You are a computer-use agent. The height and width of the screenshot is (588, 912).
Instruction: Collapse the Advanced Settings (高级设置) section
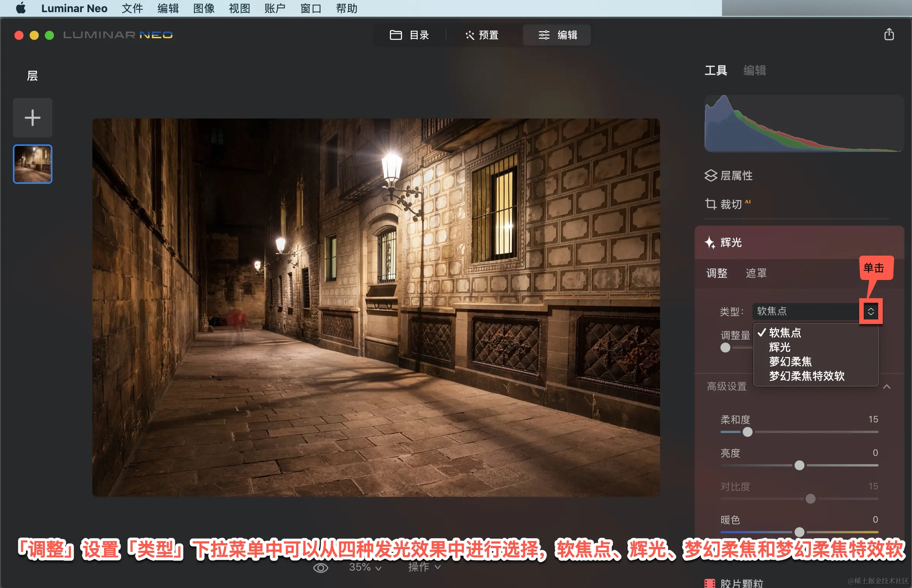[887, 386]
